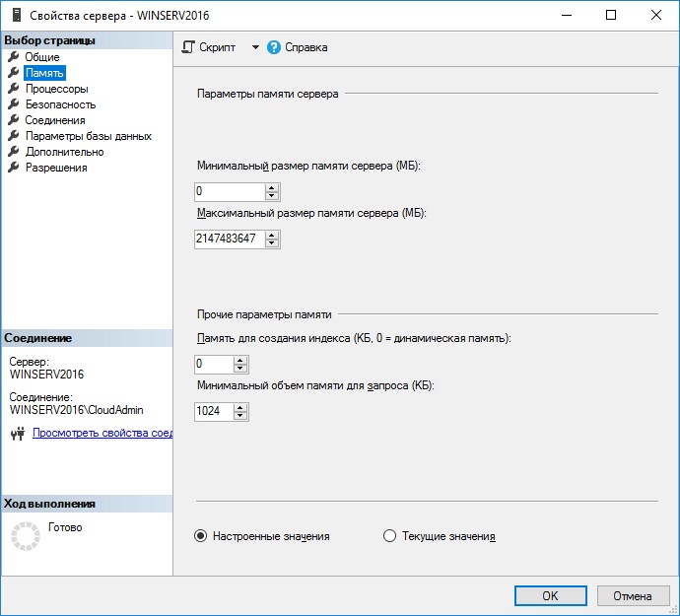This screenshot has width=680, height=616.
Task: Select the Текущие значения radio button
Action: point(388,536)
